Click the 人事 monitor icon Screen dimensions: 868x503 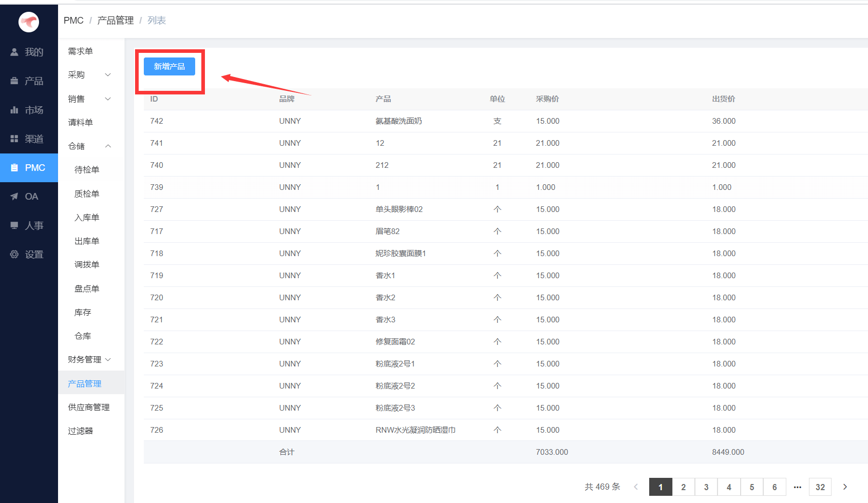14,225
